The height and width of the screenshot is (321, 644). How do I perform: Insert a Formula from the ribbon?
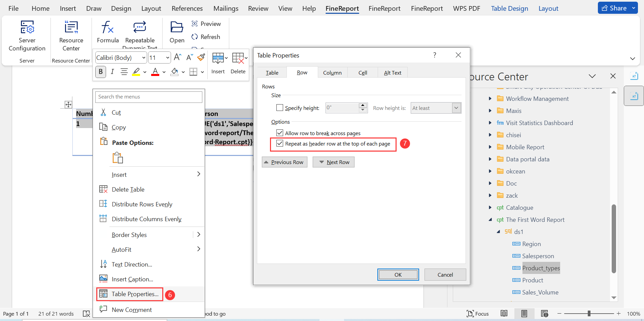point(108,32)
